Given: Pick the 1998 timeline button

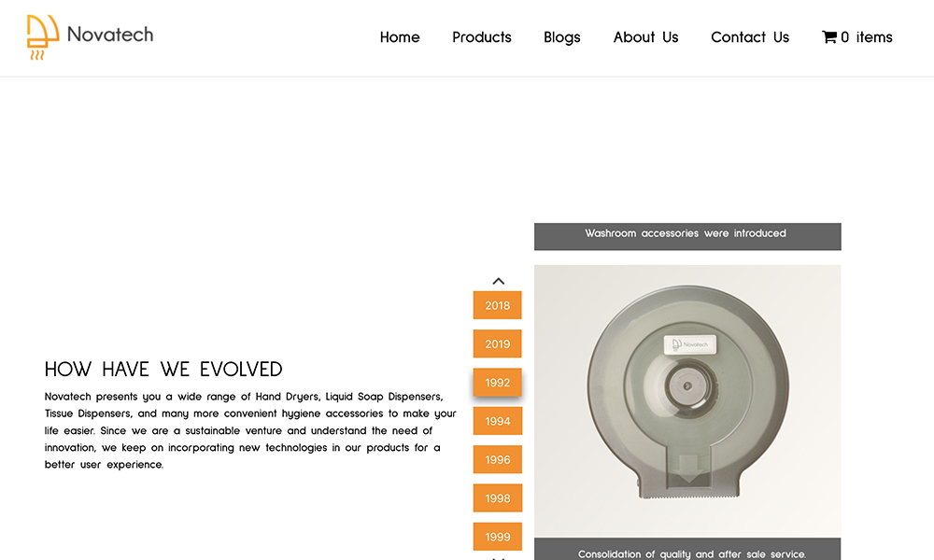Looking at the screenshot, I should tap(498, 498).
